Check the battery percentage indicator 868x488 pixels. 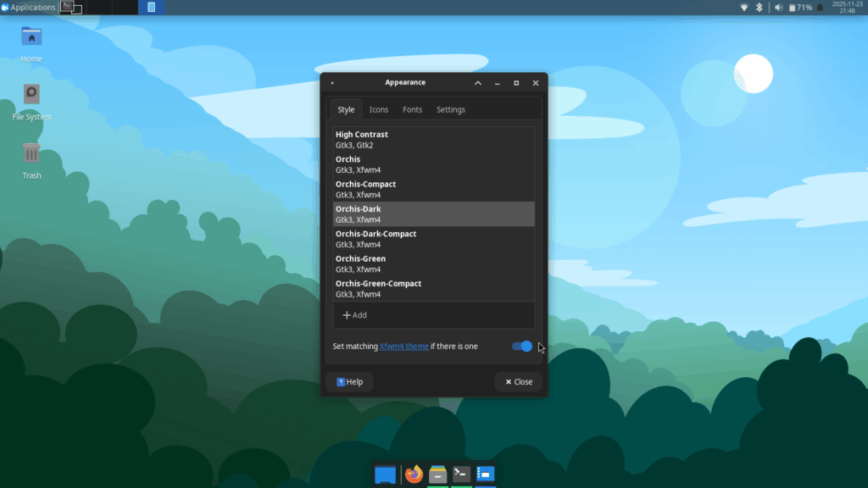800,7
